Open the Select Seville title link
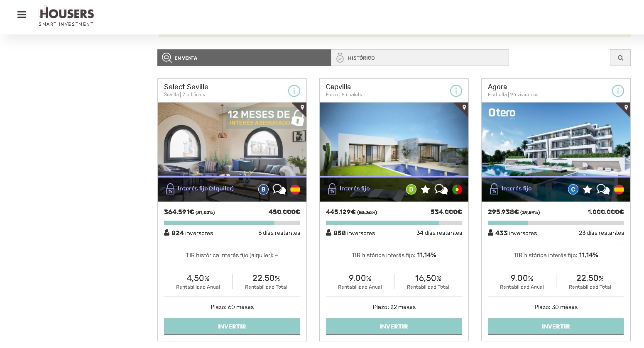The image size is (644, 348). 186,87
